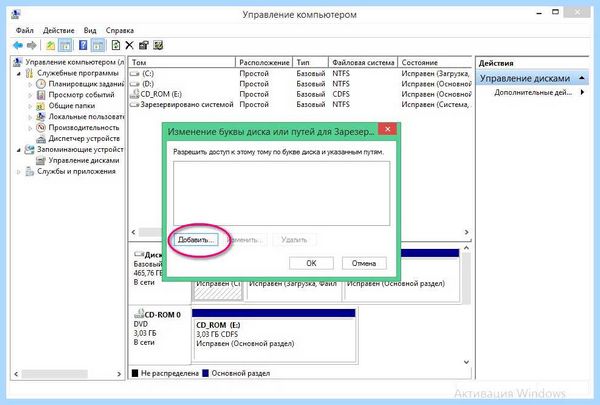Open properties from the toolbar icon

coord(143,46)
